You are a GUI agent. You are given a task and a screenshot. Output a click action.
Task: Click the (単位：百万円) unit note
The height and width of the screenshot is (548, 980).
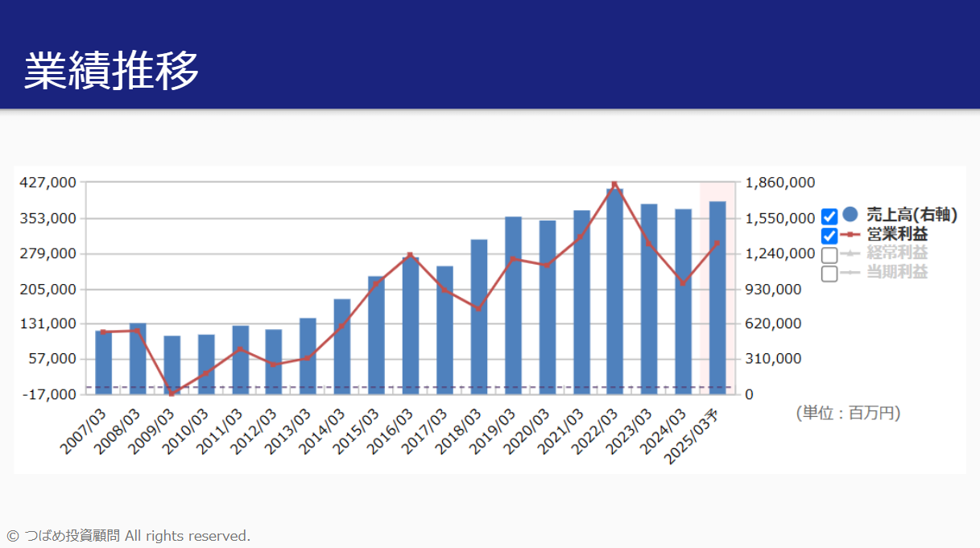click(848, 414)
